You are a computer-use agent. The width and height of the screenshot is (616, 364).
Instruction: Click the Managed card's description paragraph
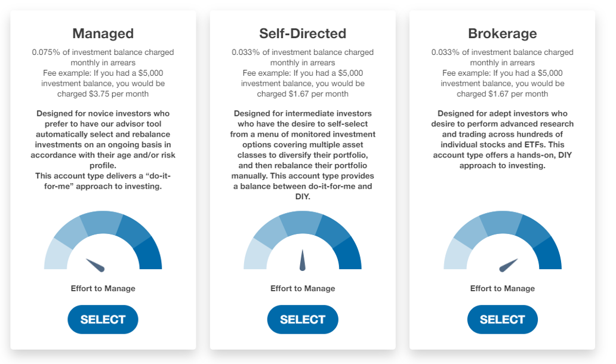coord(103,146)
